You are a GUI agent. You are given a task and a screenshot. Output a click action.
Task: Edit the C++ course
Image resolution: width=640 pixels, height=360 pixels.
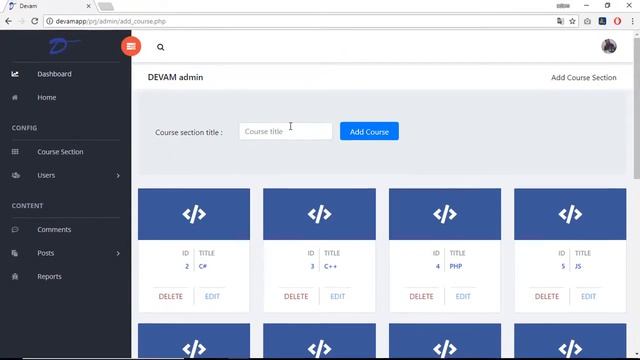pyautogui.click(x=338, y=296)
